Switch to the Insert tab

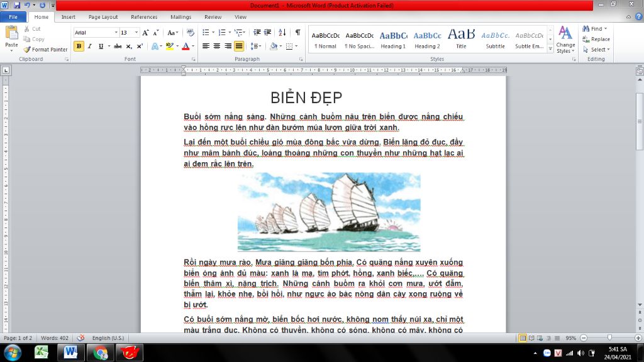(x=68, y=17)
